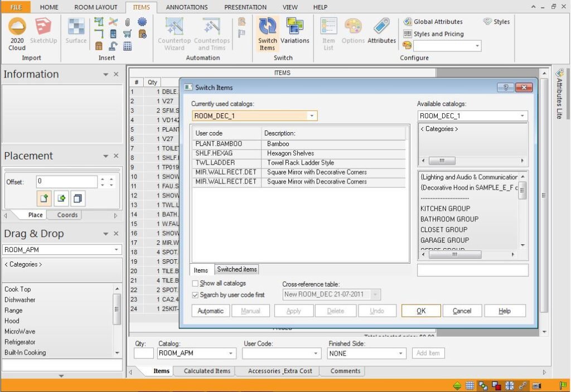
Task: Uncheck Search by user code first
Action: (x=195, y=295)
